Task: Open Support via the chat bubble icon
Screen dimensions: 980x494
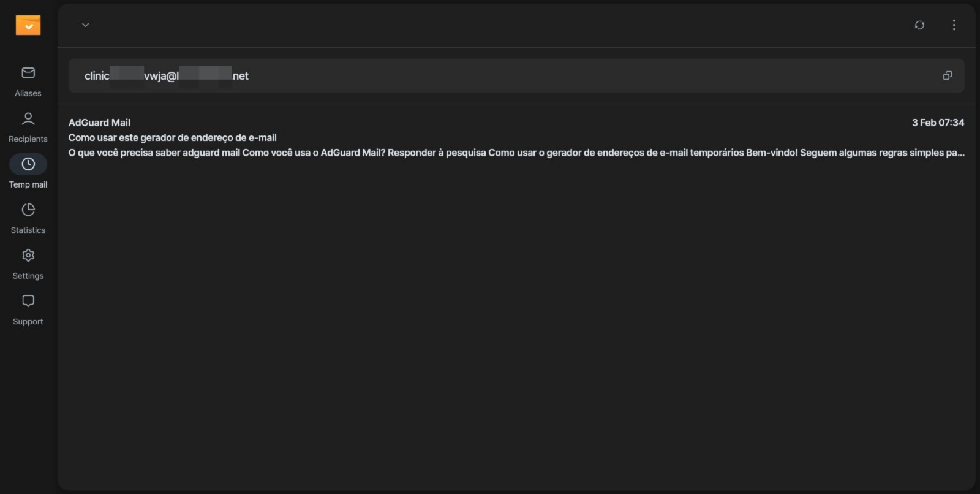Action: (x=28, y=301)
